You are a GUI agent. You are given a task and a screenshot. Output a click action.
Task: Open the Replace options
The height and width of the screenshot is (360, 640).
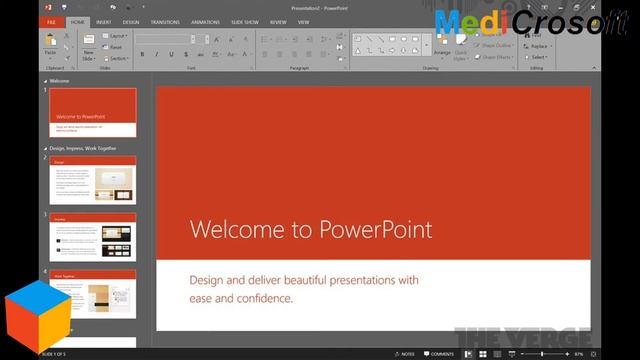point(538,46)
